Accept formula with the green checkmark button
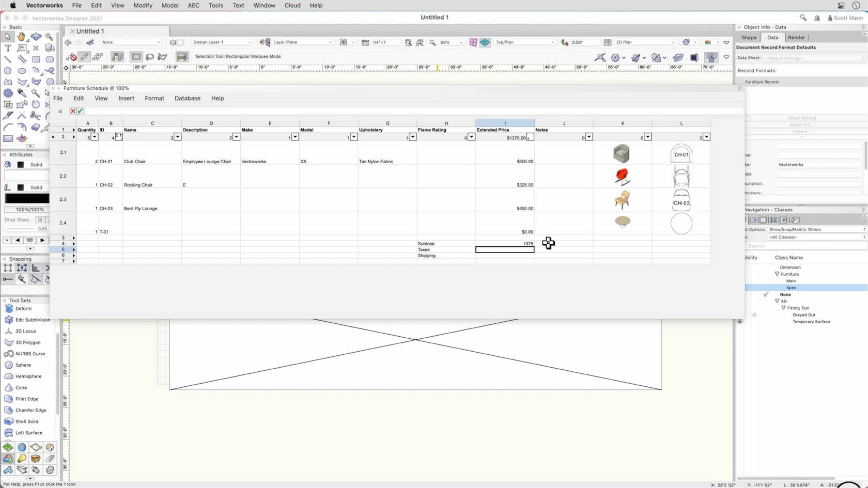The width and height of the screenshot is (868, 488). pyautogui.click(x=80, y=111)
